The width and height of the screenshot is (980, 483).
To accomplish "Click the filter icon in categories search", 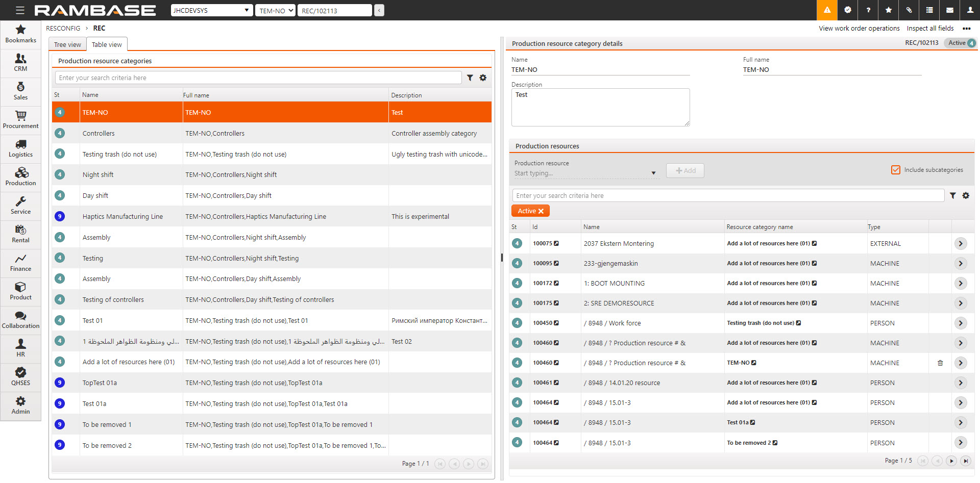I will tap(470, 78).
